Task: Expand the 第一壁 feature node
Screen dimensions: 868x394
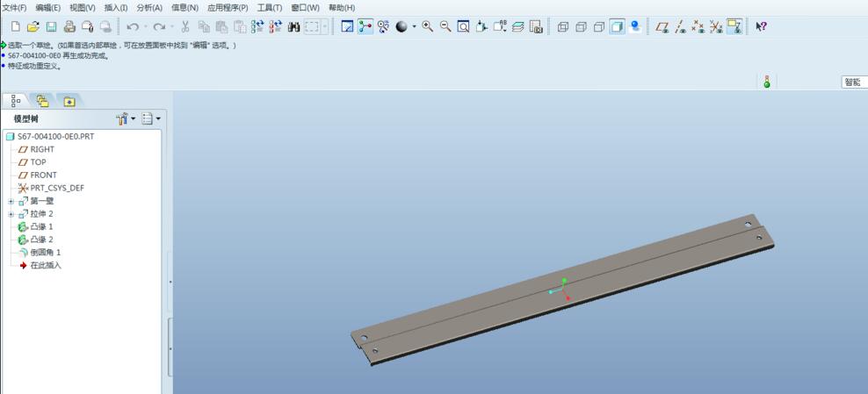Action: pyautogui.click(x=11, y=201)
